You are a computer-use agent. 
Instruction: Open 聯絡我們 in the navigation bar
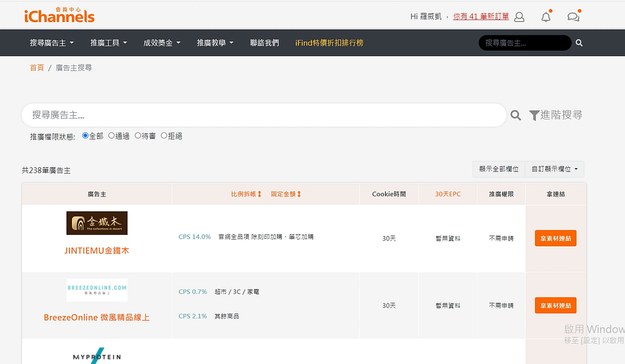[x=265, y=43]
